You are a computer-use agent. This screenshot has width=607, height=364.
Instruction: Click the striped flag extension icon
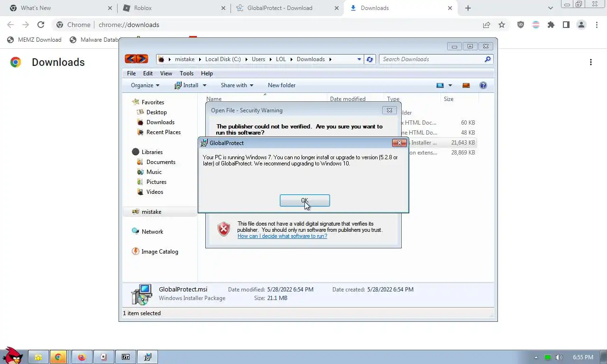pyautogui.click(x=536, y=25)
